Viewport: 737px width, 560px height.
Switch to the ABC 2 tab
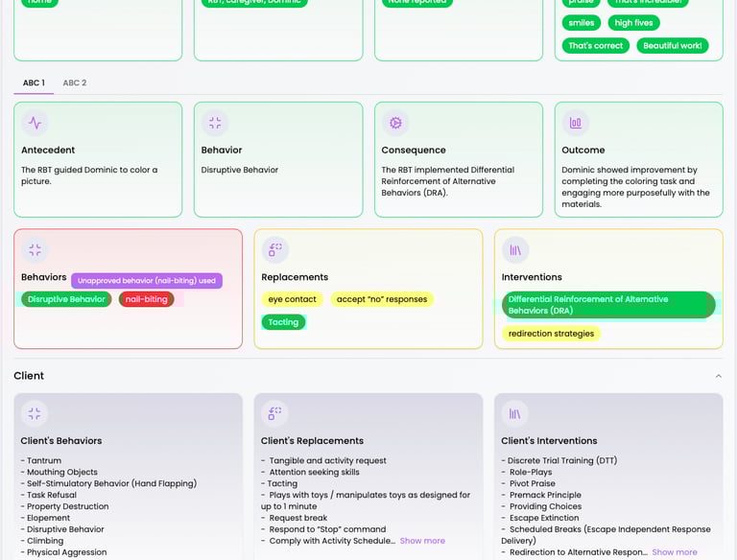pyautogui.click(x=75, y=83)
